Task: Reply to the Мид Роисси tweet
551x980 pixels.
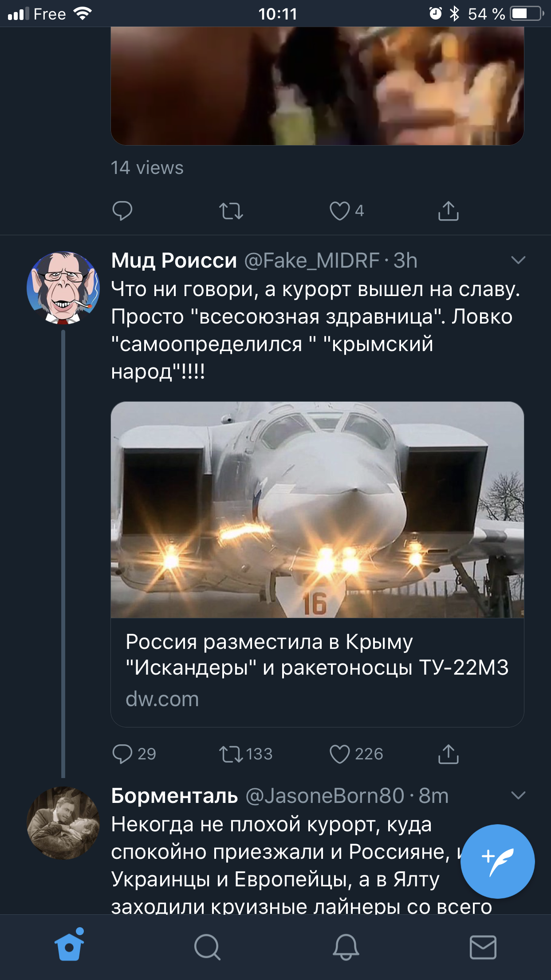Action: 122,754
